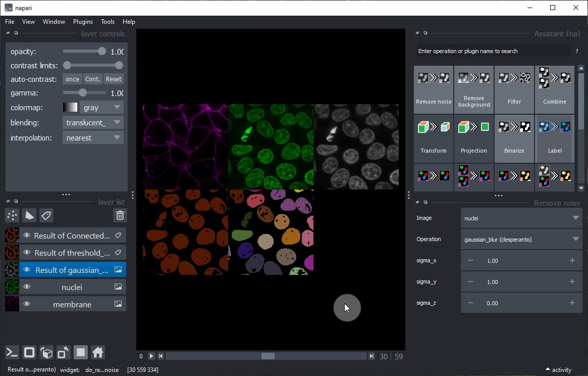Click the new points layer icon

click(x=12, y=216)
